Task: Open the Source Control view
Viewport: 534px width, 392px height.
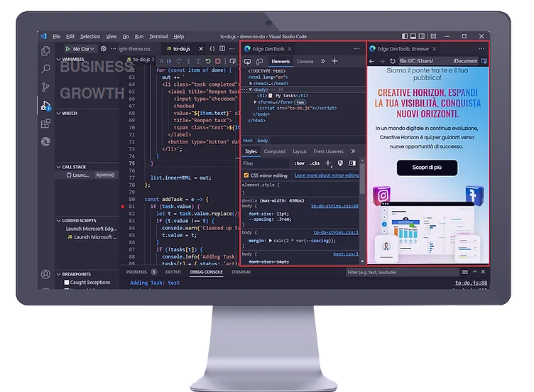Action: coord(45,87)
